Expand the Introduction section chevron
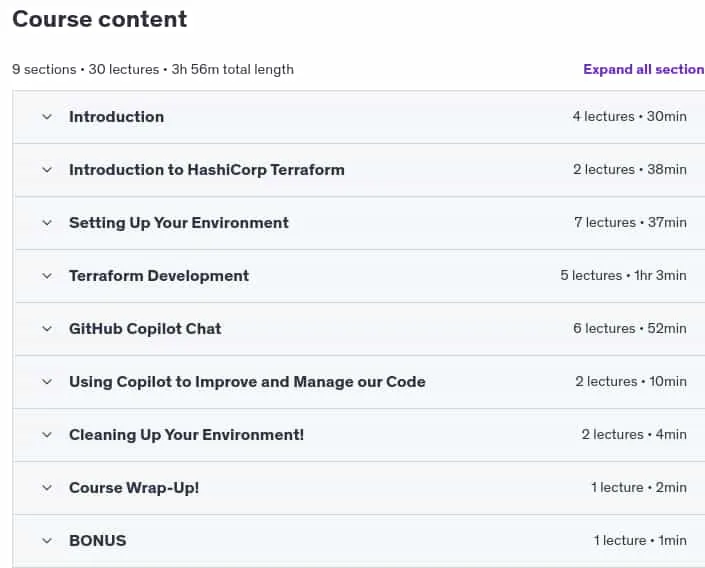Screen dimensions: 705x568 click(x=47, y=117)
